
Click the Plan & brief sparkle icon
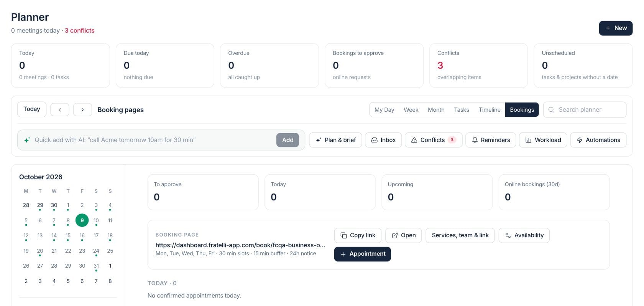(318, 140)
